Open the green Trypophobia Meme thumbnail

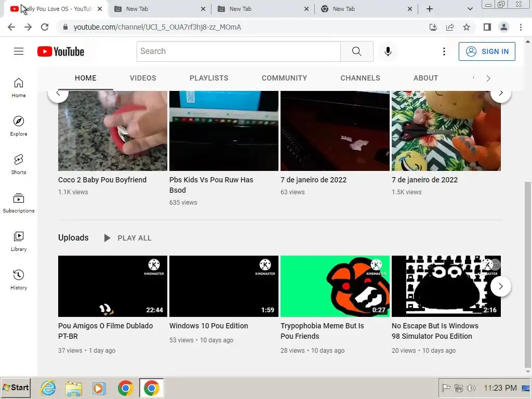coord(335,286)
